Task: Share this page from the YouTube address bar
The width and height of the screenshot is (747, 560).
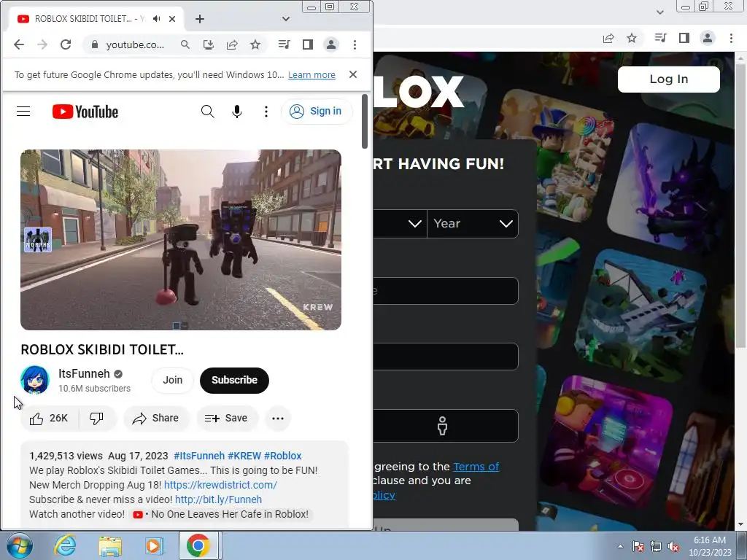Action: [232, 44]
